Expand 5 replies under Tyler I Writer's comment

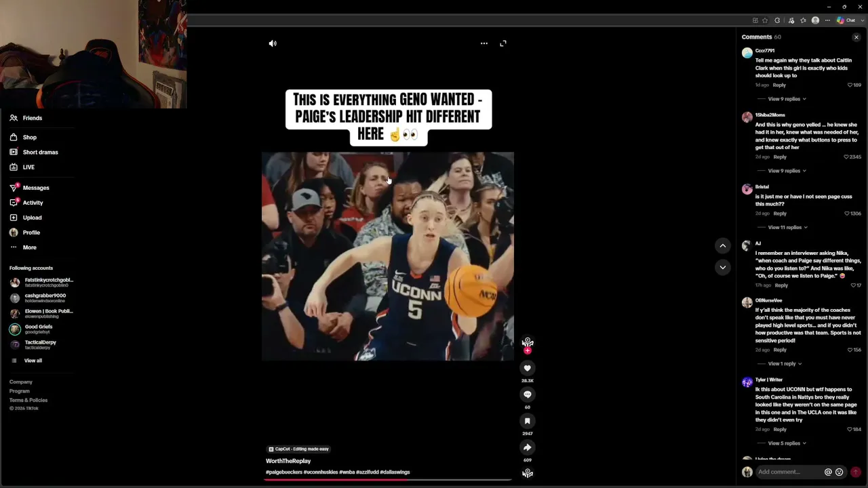787,443
